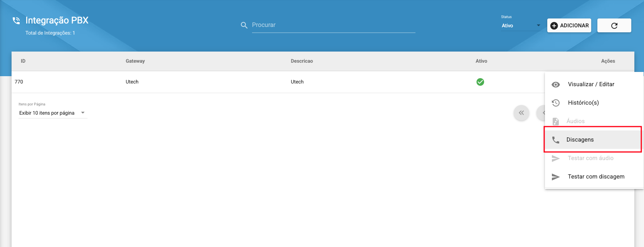Viewport: 644px width, 247px height.
Task: Click the send icon for Testar com discagem
Action: 555,177
